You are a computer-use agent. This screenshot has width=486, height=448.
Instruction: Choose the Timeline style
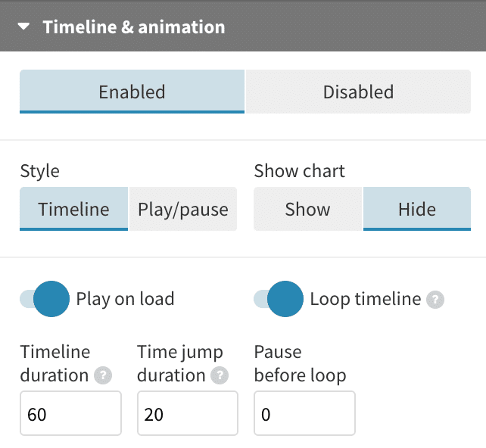tap(73, 209)
